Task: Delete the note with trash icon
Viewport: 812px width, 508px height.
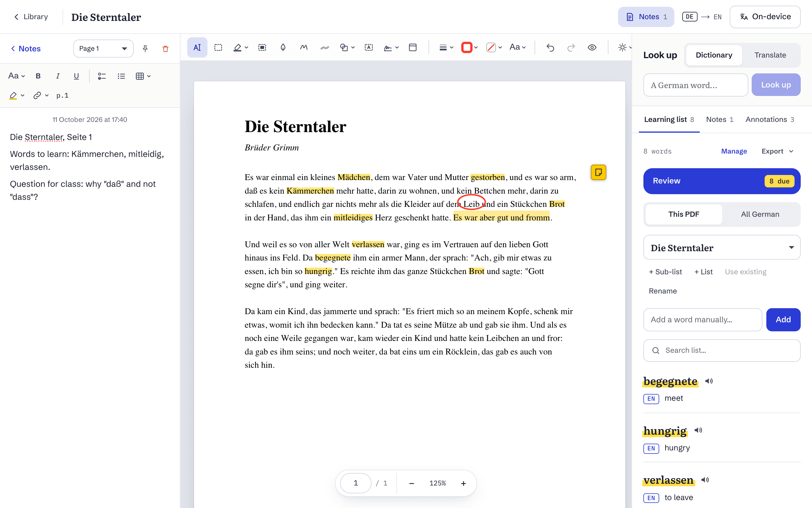Action: coord(166,49)
